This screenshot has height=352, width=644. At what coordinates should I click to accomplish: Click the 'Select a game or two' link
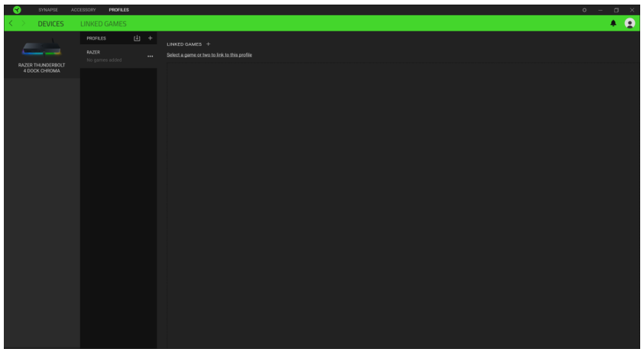point(209,55)
